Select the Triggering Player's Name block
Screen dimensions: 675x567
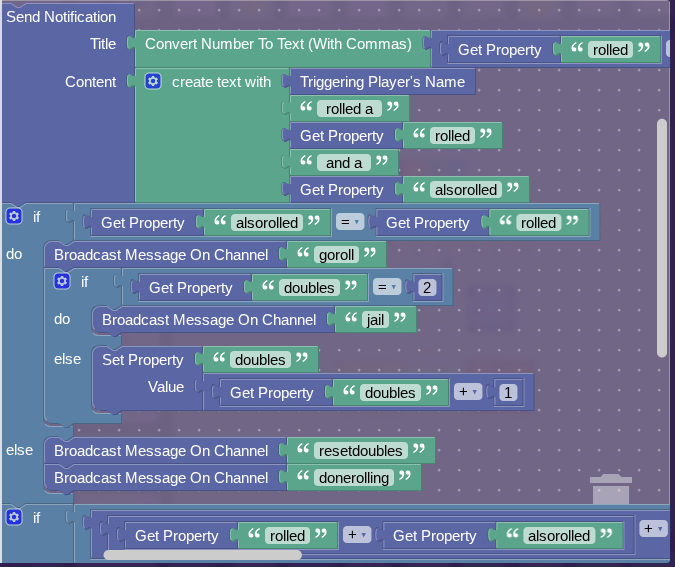[x=381, y=82]
